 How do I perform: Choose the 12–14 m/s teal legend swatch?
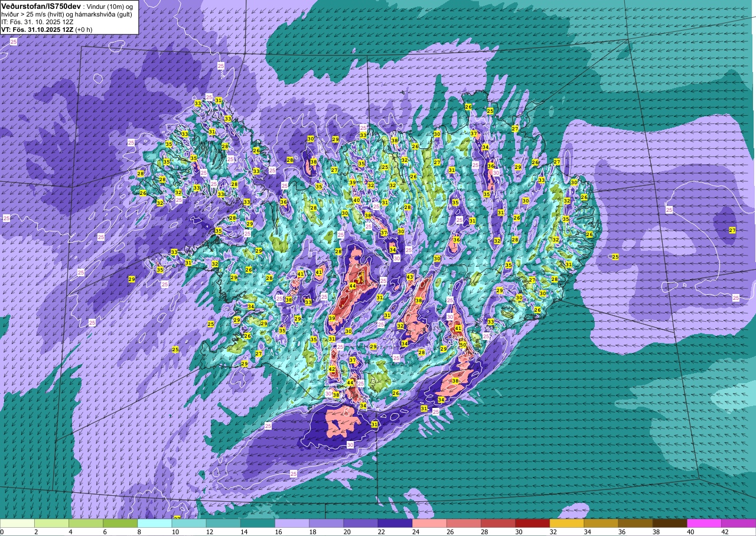point(223,523)
